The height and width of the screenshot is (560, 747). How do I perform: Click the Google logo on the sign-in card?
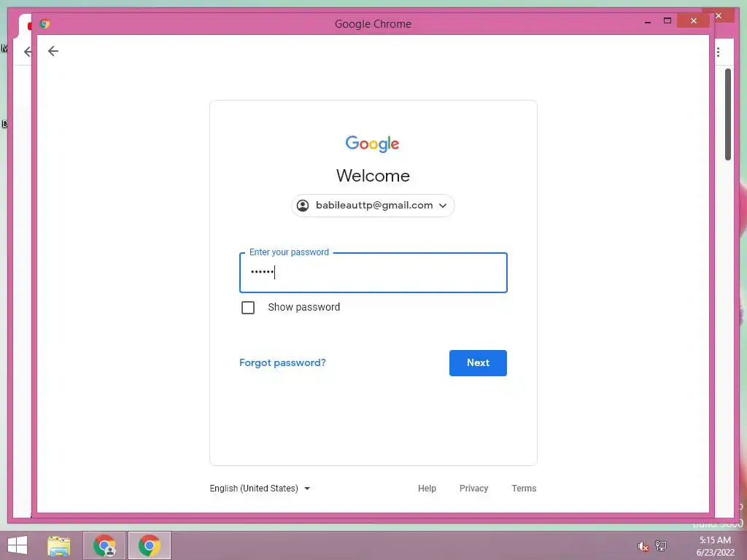point(373,144)
